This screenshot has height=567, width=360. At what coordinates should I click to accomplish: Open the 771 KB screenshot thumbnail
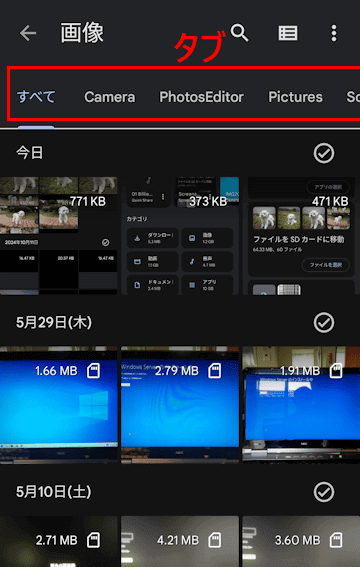pyautogui.click(x=59, y=235)
